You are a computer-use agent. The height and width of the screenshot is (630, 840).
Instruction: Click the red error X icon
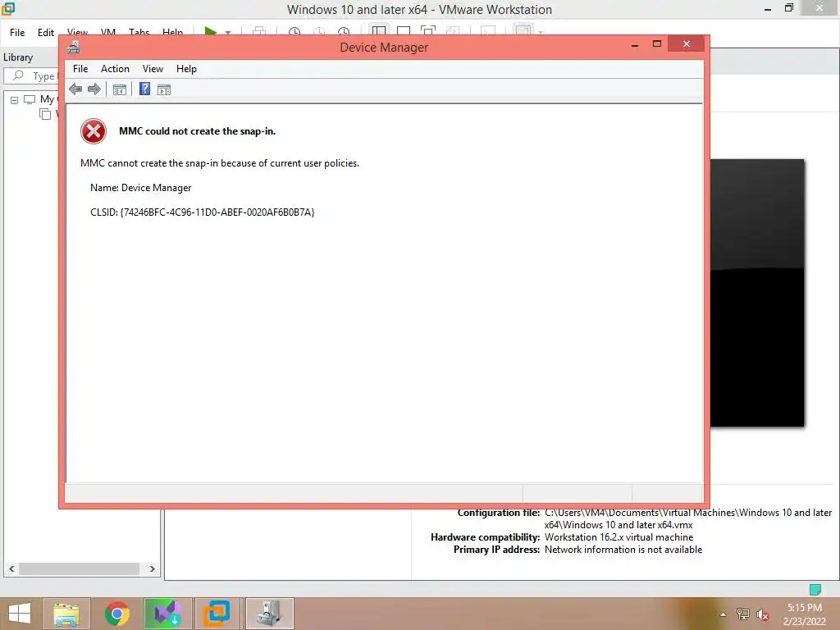[94, 131]
